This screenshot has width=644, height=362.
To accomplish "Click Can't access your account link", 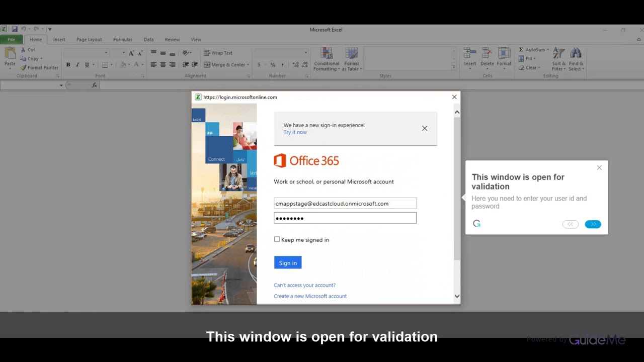I will pos(304,285).
